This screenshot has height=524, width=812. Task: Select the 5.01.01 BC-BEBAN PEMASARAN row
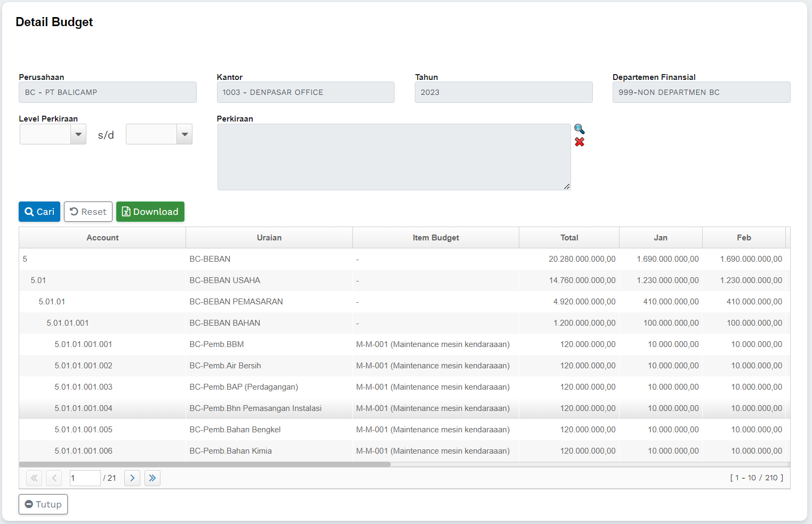click(236, 302)
